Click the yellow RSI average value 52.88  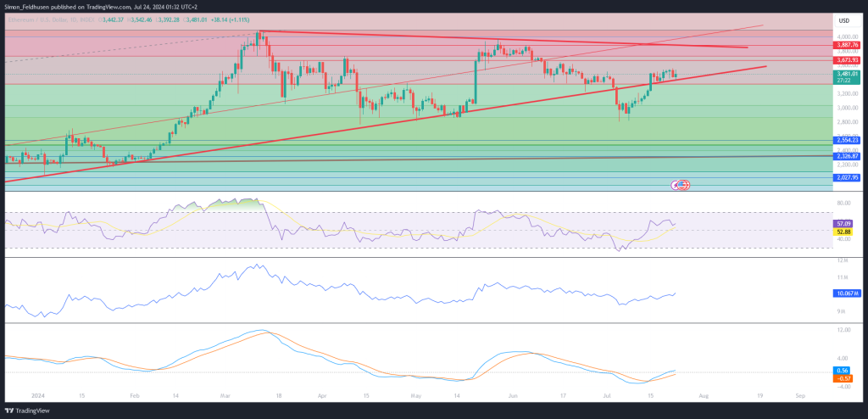[x=843, y=231]
